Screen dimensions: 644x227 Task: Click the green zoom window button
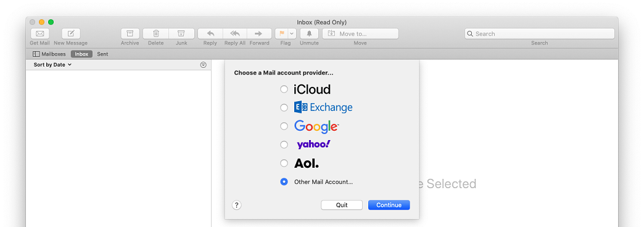pos(51,22)
